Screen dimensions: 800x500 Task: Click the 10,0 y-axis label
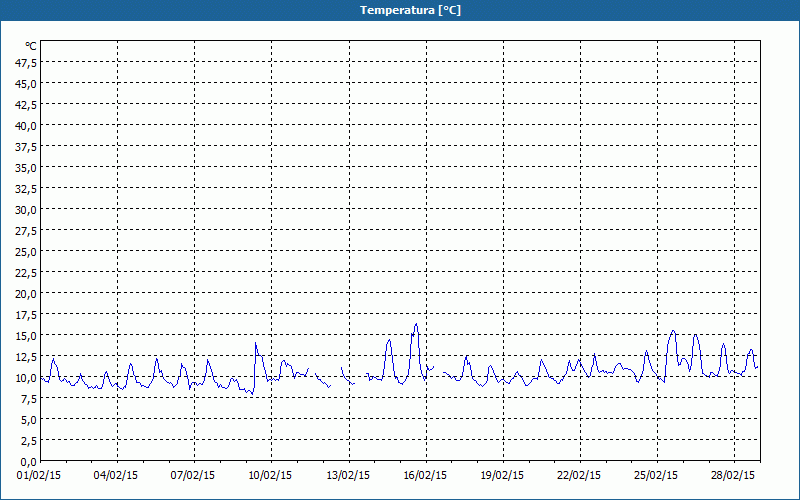26,378
